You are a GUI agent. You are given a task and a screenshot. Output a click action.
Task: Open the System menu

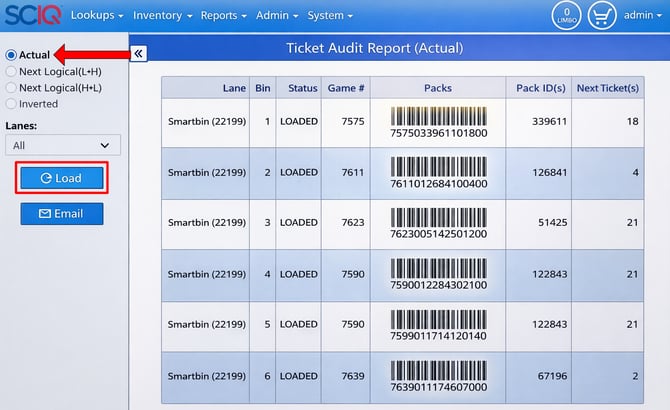point(330,15)
